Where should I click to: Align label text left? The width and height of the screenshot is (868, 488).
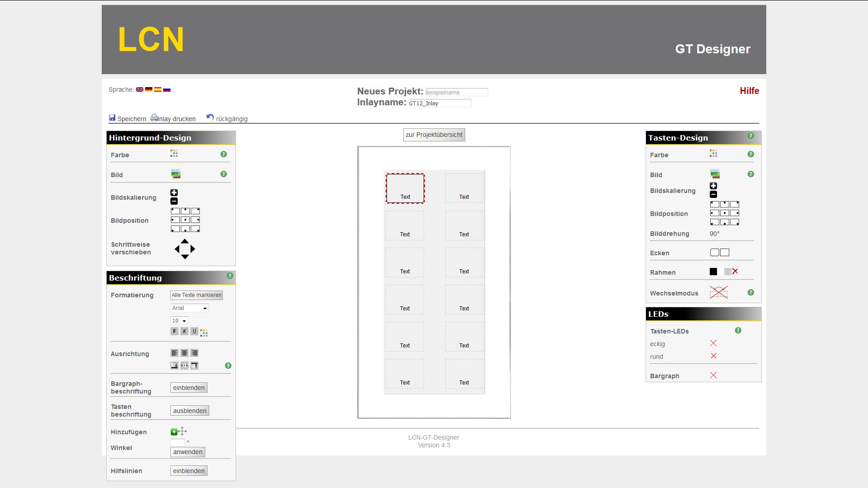click(x=175, y=353)
